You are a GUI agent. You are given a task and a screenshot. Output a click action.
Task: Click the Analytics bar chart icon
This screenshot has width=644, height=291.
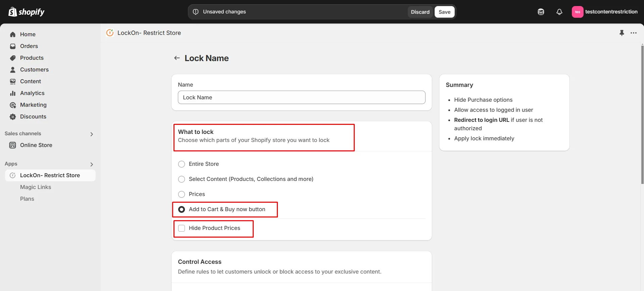(13, 93)
